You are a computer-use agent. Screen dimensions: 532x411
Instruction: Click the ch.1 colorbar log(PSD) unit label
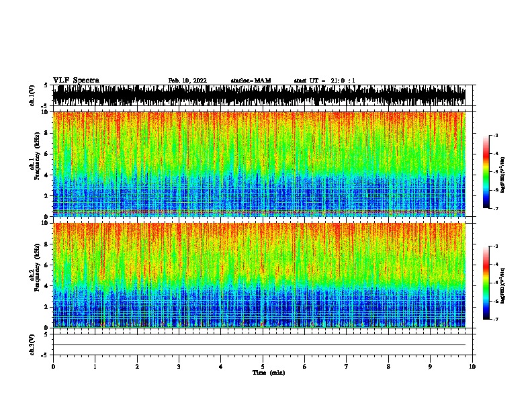point(503,175)
